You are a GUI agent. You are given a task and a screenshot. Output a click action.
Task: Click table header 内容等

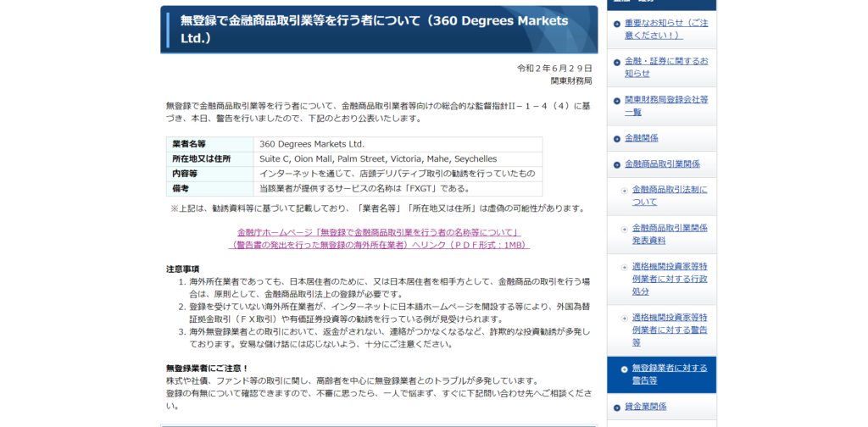[210, 174]
